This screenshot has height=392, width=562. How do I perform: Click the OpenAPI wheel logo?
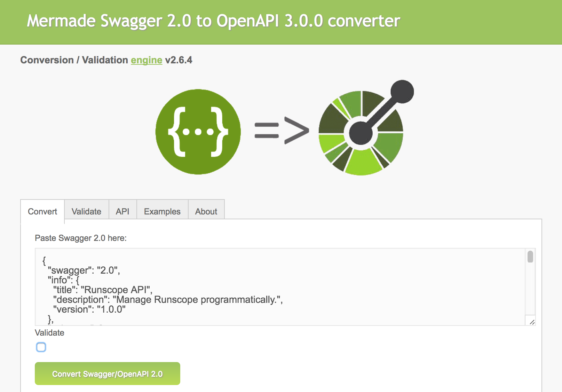pyautogui.click(x=366, y=128)
